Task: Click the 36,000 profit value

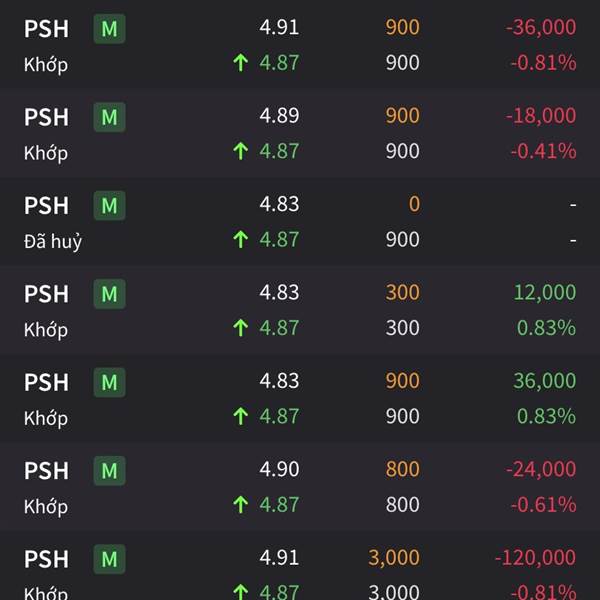Action: [x=545, y=381]
